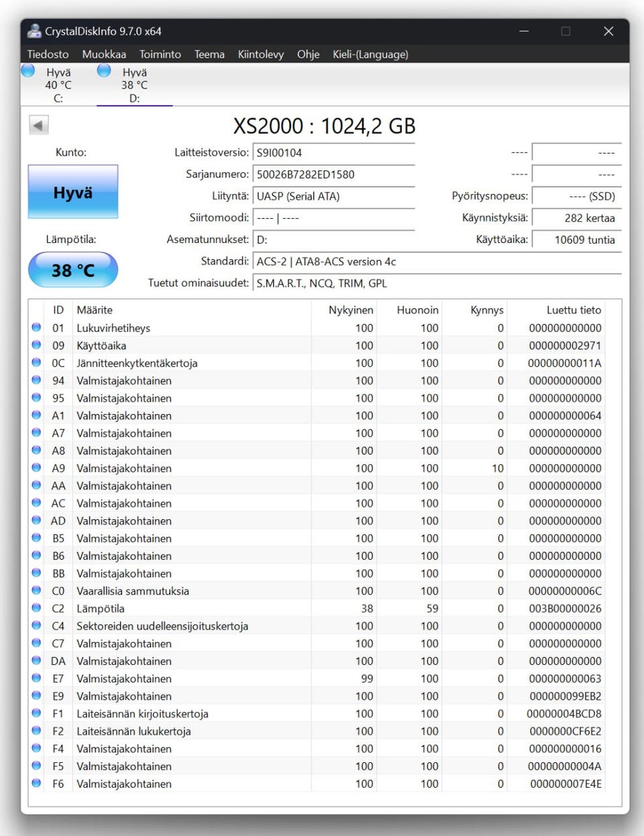Image resolution: width=644 pixels, height=836 pixels.
Task: Click the Standardi field ACS-2
Action: click(437, 262)
